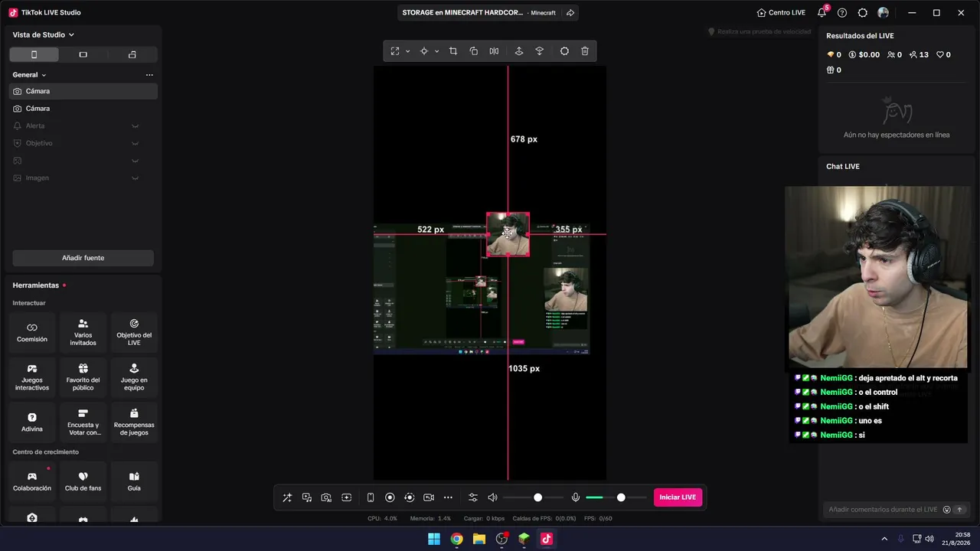Click the virtual camera icon

(x=429, y=497)
